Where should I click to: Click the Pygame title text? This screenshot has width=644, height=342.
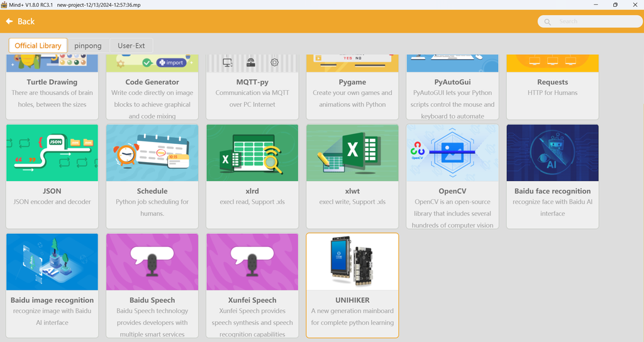point(352,82)
